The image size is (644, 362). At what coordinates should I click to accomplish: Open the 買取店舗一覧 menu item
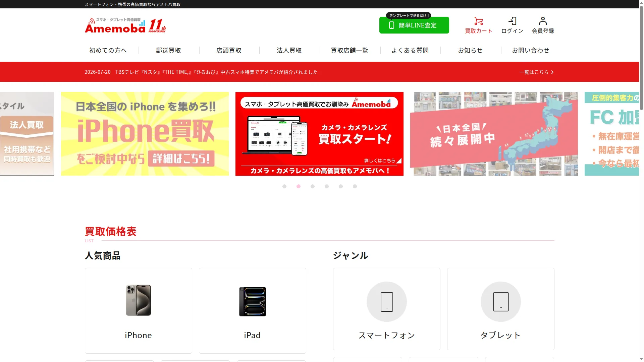(x=350, y=50)
